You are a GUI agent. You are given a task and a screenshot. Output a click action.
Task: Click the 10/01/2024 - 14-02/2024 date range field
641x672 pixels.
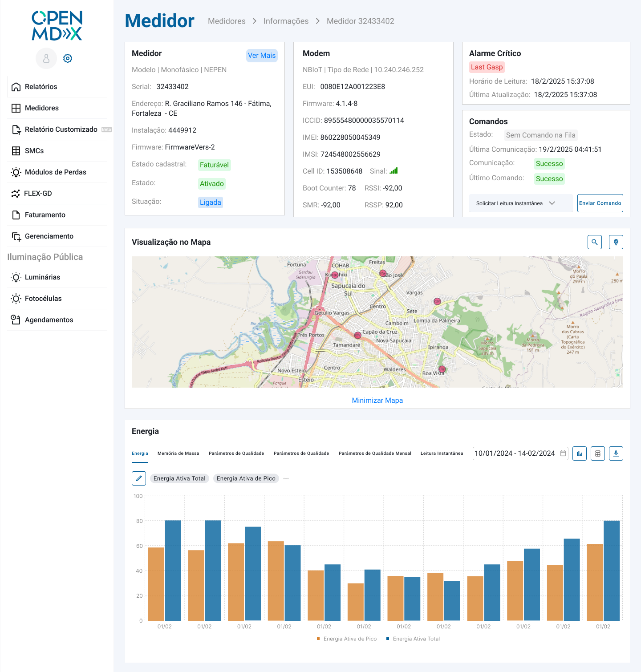coord(515,453)
